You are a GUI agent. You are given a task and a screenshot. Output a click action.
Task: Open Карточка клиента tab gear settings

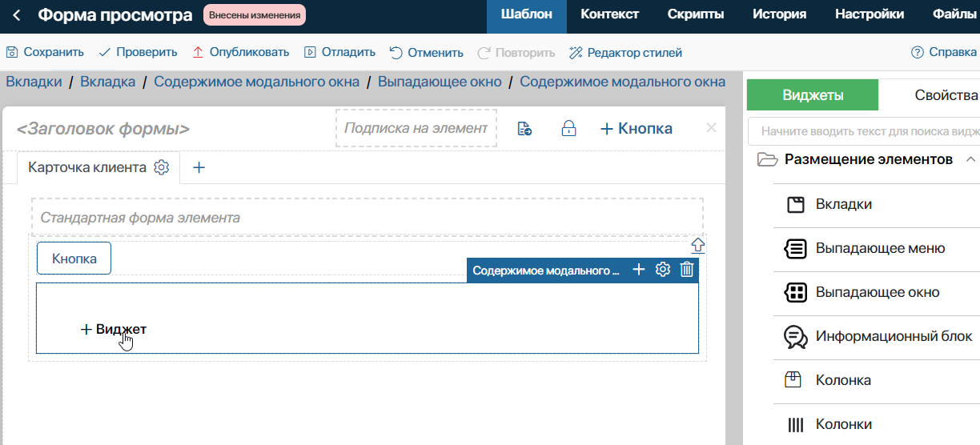(x=162, y=167)
